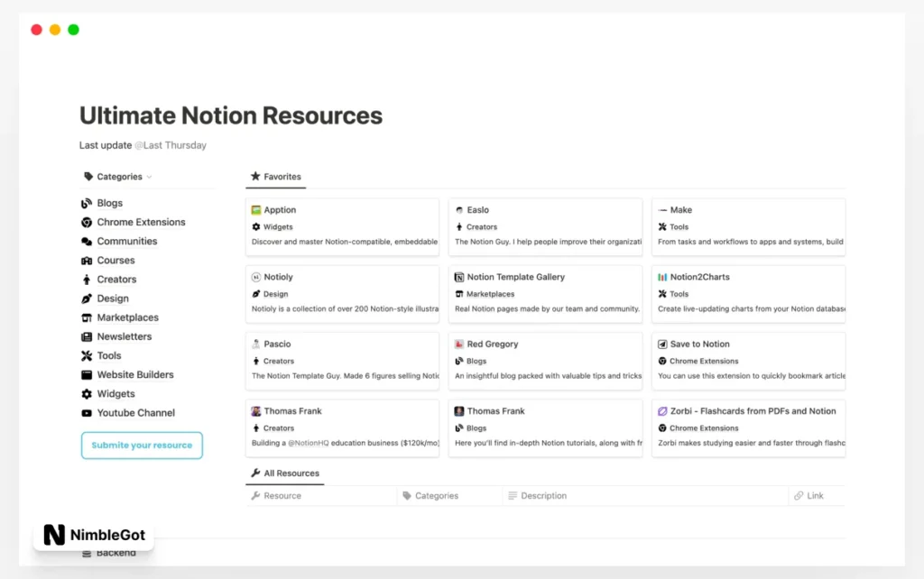The width and height of the screenshot is (924, 579).
Task: Open the Newsletters category link
Action: tap(125, 337)
